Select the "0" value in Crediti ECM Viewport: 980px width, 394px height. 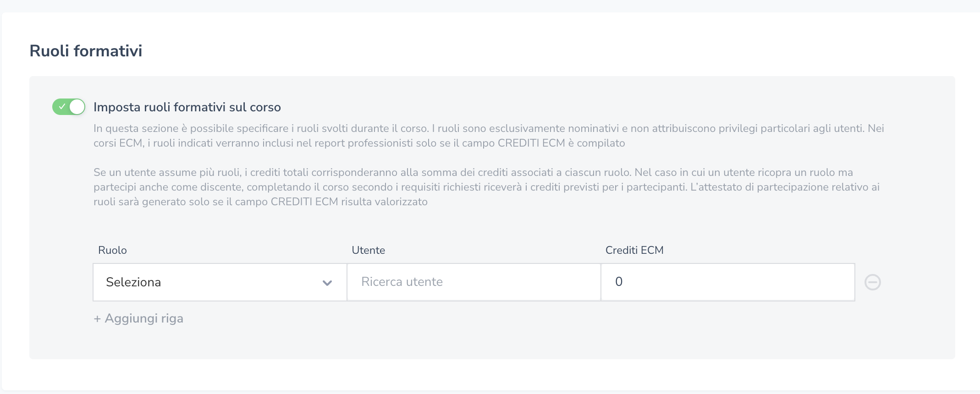(x=619, y=282)
